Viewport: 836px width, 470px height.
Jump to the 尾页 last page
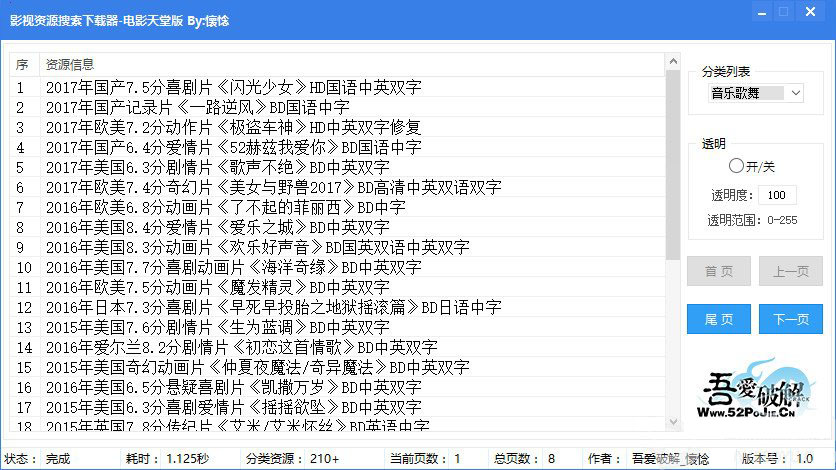tap(719, 319)
